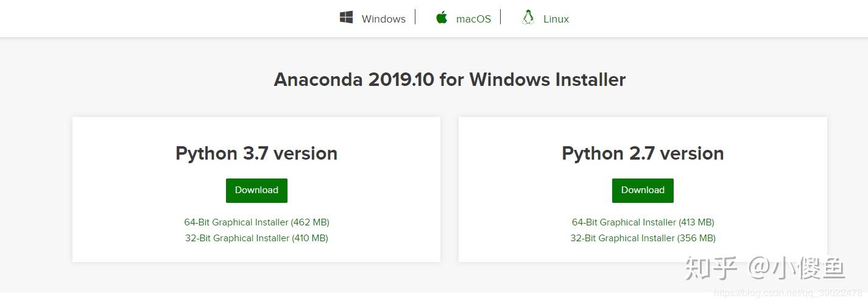Viewport: 868px width, 304px height.
Task: Switch to the Windows tab label
Action: coord(383,19)
